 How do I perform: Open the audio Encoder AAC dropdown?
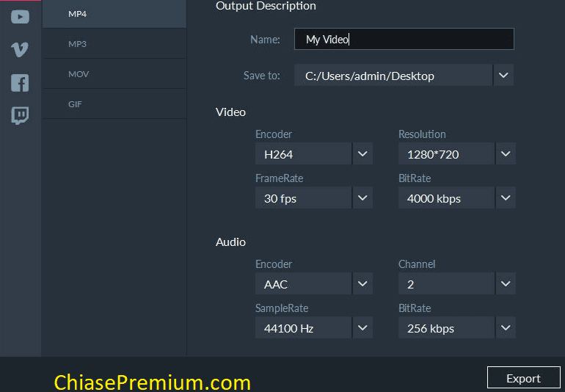(x=362, y=284)
